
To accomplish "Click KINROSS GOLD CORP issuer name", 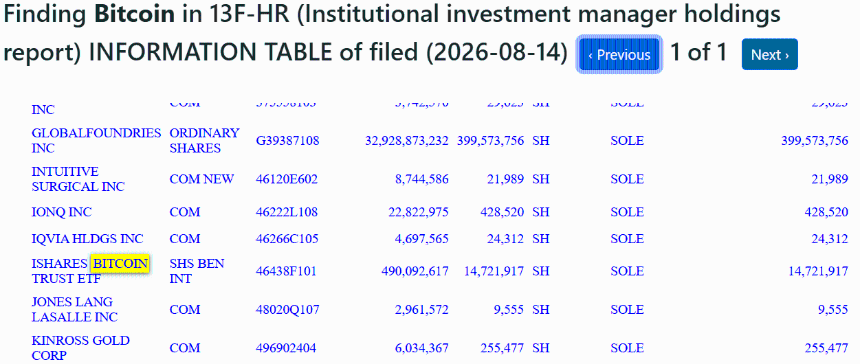I will (x=81, y=348).
